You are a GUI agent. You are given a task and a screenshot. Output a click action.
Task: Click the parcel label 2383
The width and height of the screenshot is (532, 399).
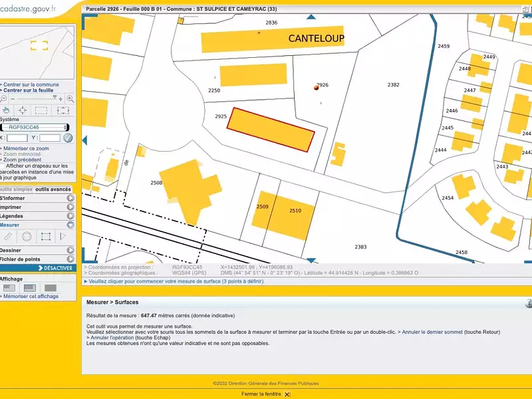(360, 247)
